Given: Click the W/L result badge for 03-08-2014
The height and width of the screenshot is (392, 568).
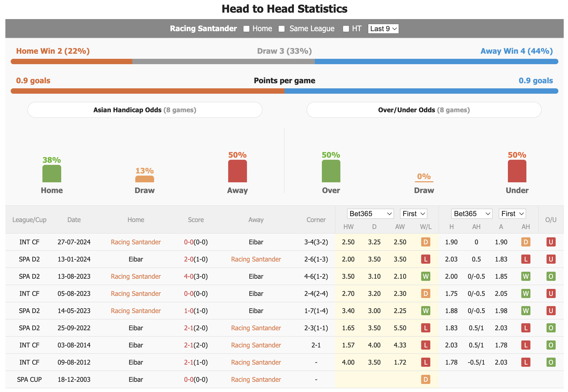Looking at the screenshot, I should tap(426, 345).
